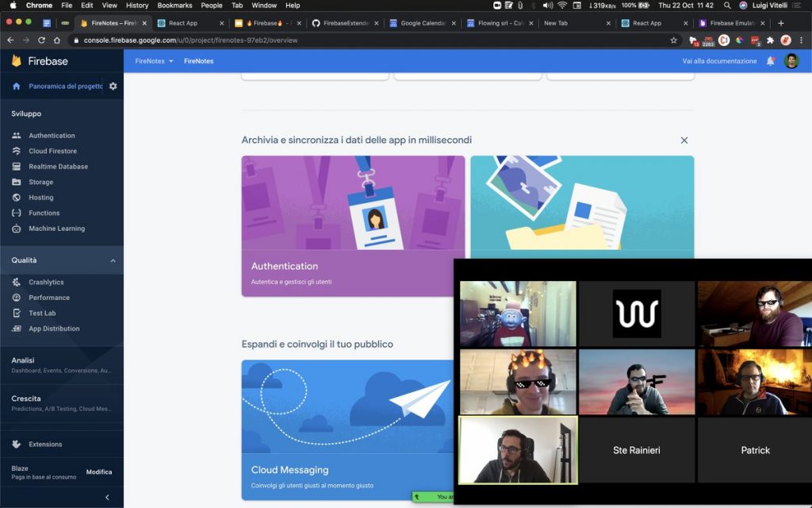The height and width of the screenshot is (508, 812).
Task: Expand the Analisi section
Action: pyautogui.click(x=62, y=365)
